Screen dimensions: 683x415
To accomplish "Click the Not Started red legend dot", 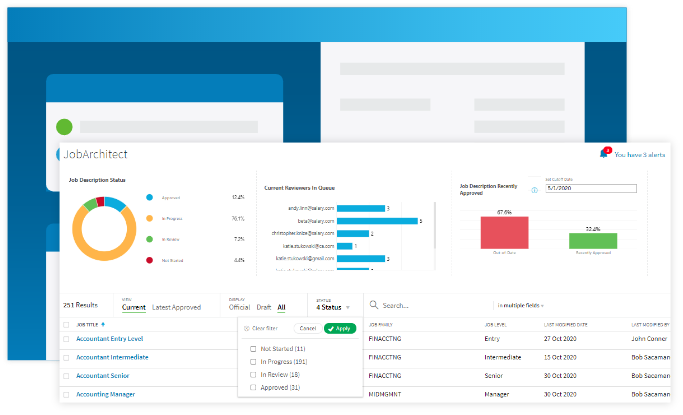I will 149,260.
